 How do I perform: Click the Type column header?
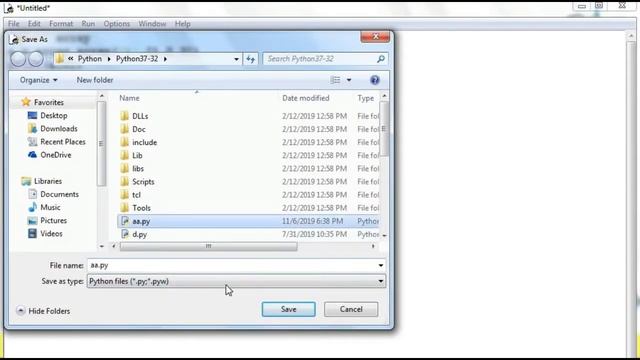tap(366, 98)
